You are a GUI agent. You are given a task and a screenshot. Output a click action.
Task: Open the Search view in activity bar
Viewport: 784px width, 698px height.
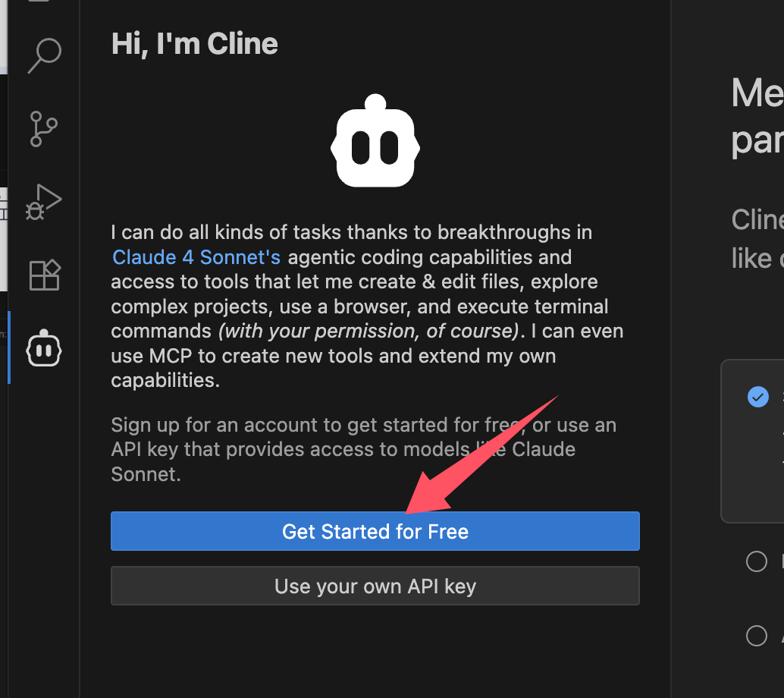pyautogui.click(x=45, y=55)
